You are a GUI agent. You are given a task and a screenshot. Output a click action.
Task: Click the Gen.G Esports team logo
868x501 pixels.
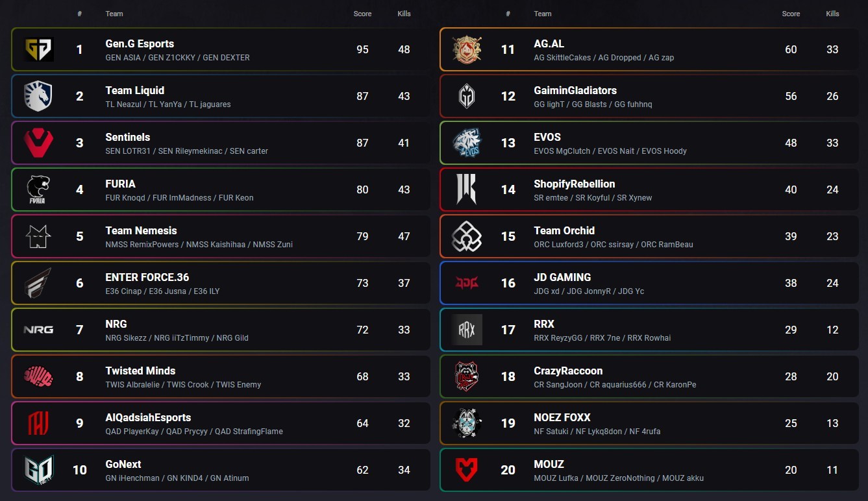[38, 49]
